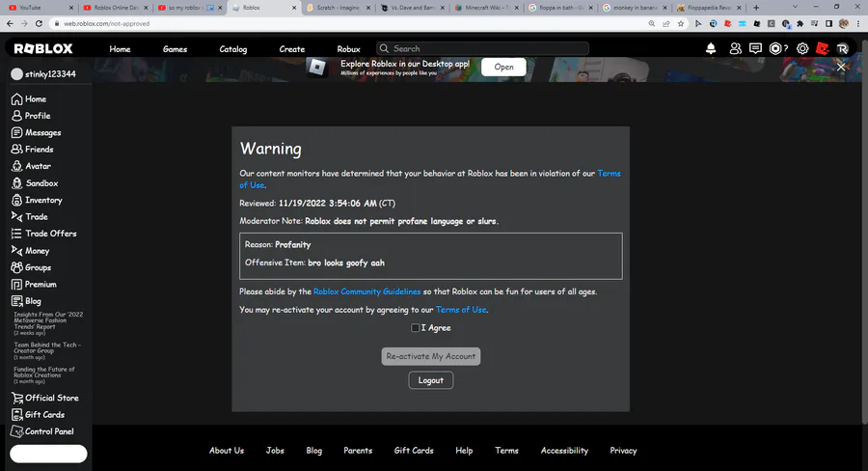Open Insights From Our 2022 Metaverse blog post
The height and width of the screenshot is (471, 868).
(x=48, y=323)
